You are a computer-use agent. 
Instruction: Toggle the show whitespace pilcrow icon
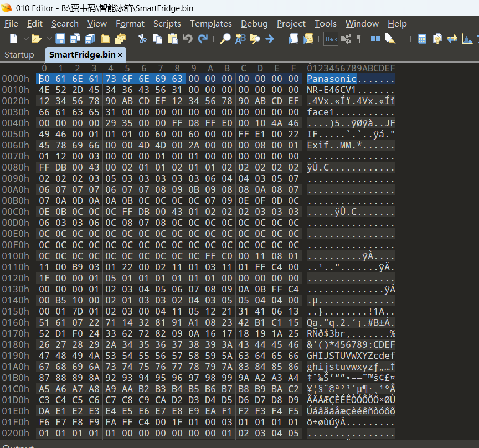[360, 39]
